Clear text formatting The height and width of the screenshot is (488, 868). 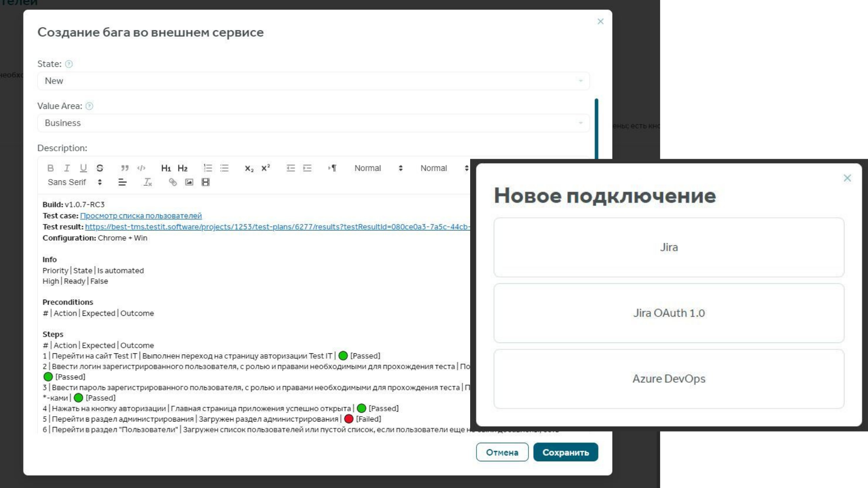tap(148, 182)
